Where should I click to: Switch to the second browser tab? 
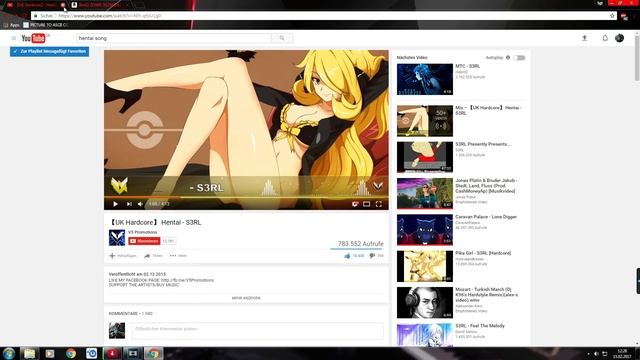click(100, 5)
